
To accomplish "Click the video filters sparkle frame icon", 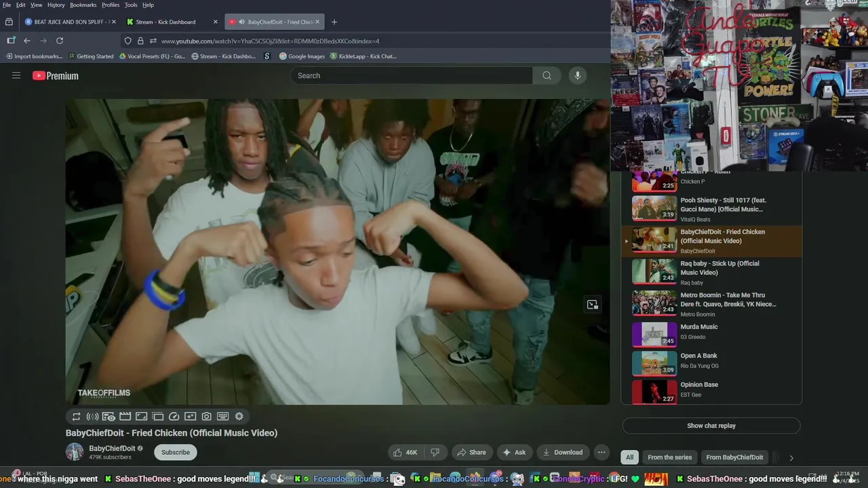I will pos(190,417).
